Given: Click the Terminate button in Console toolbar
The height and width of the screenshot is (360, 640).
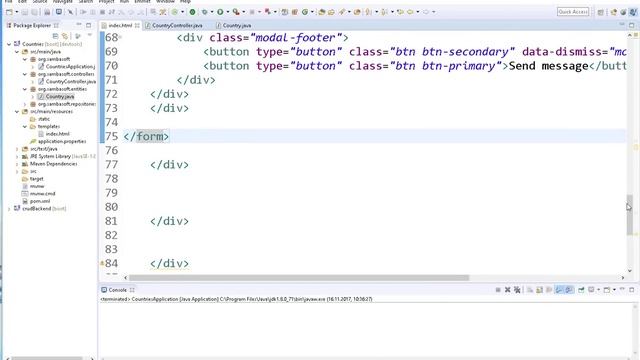Looking at the screenshot, I should click(498, 290).
